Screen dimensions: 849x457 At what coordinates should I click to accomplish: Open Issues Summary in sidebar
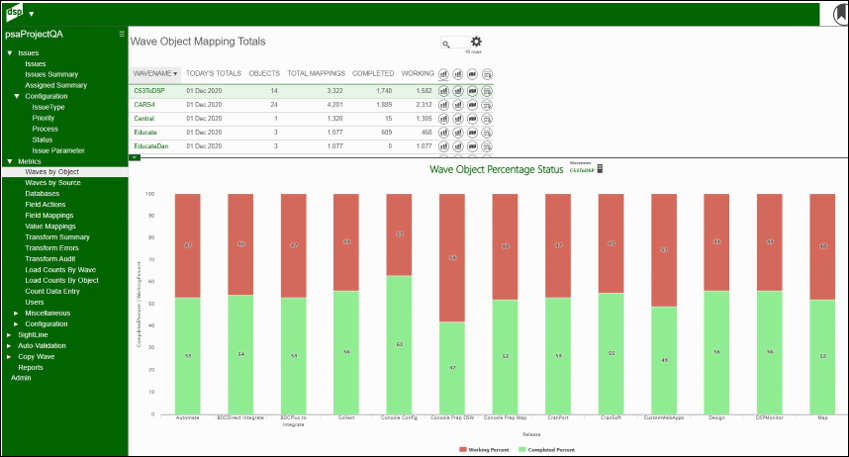click(x=51, y=74)
